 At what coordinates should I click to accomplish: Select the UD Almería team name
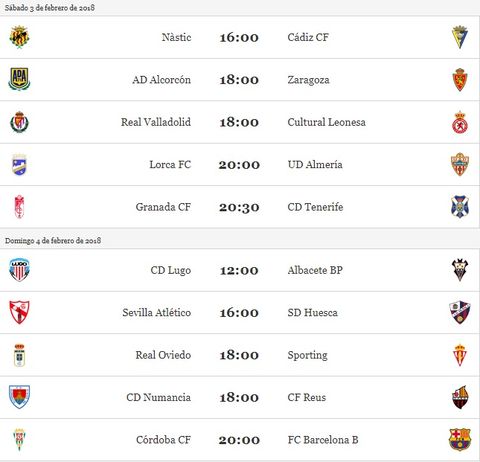(x=315, y=164)
